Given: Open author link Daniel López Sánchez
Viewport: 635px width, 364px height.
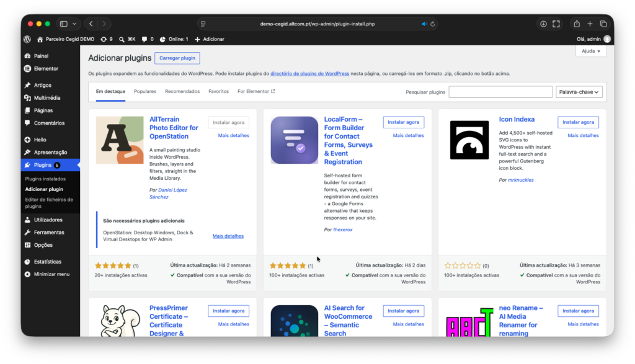Looking at the screenshot, I should pos(169,193).
